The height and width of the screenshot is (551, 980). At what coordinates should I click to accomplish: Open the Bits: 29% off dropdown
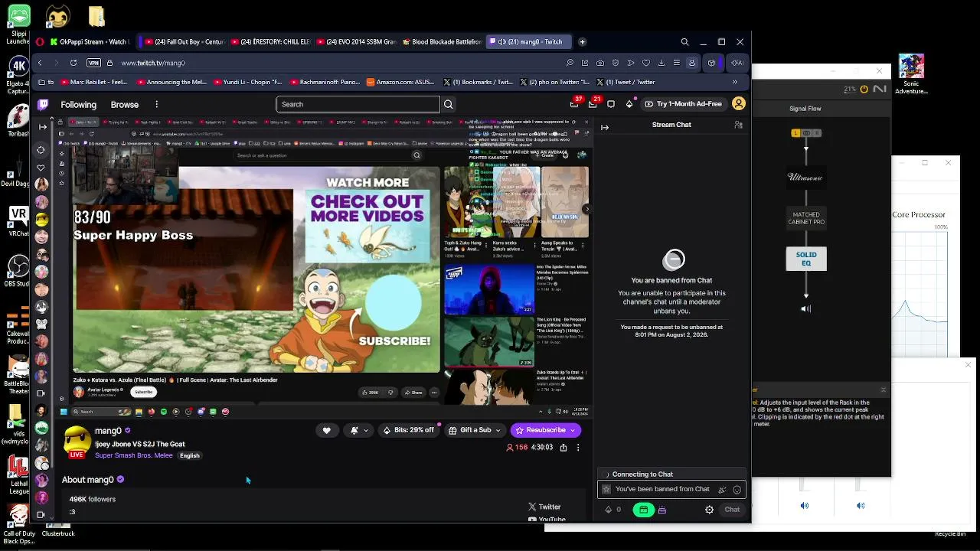(409, 430)
